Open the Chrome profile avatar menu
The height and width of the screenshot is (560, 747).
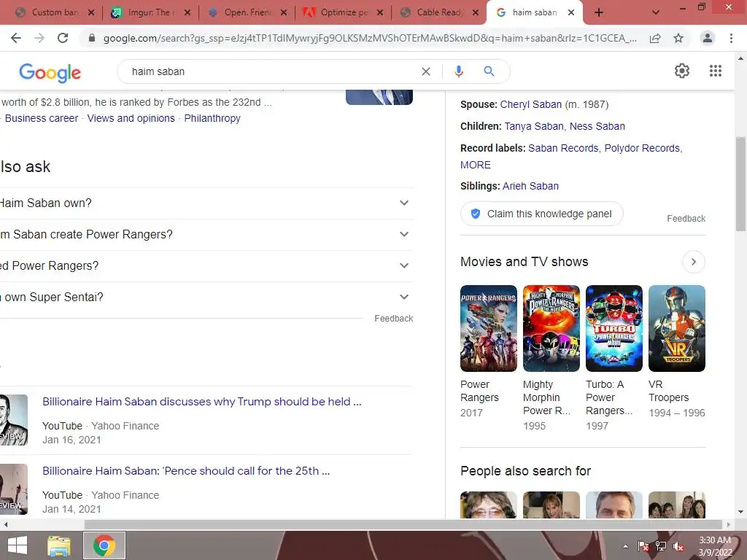[708, 38]
